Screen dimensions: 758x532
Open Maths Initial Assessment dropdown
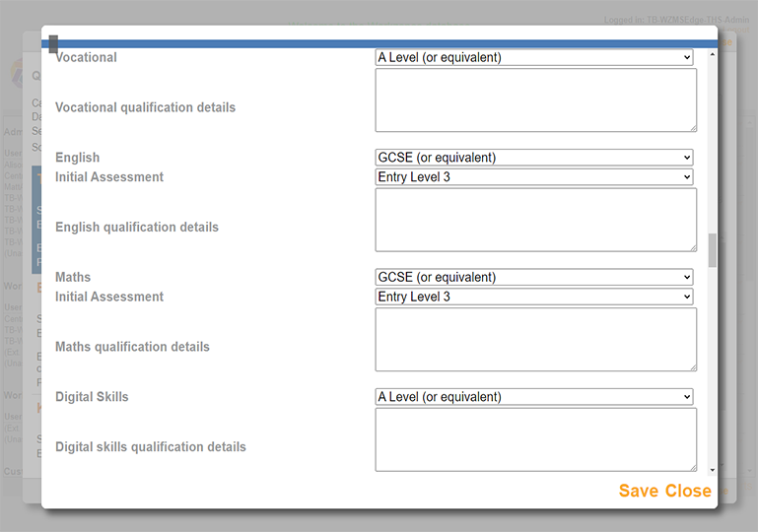534,297
